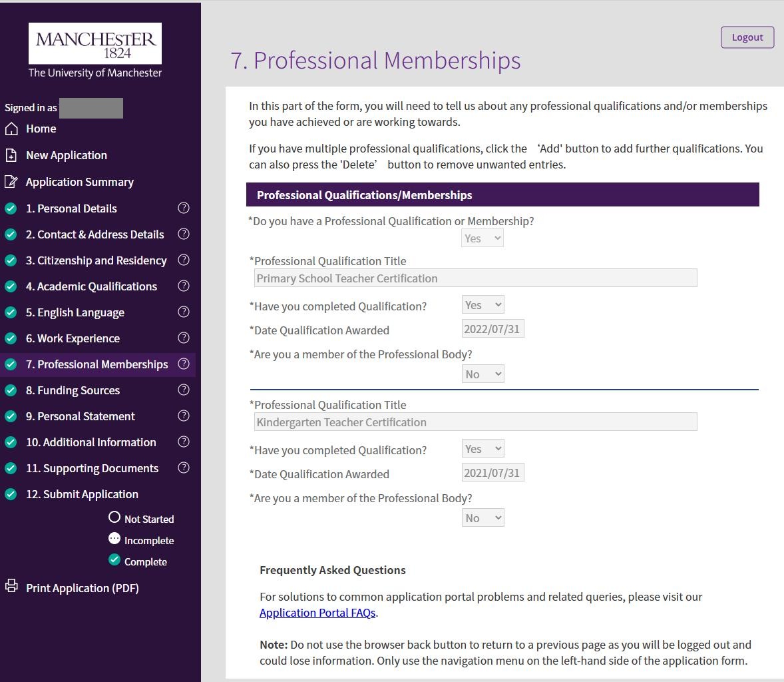The height and width of the screenshot is (682, 784).
Task: Open the Application Portal FAQs link
Action: point(317,613)
